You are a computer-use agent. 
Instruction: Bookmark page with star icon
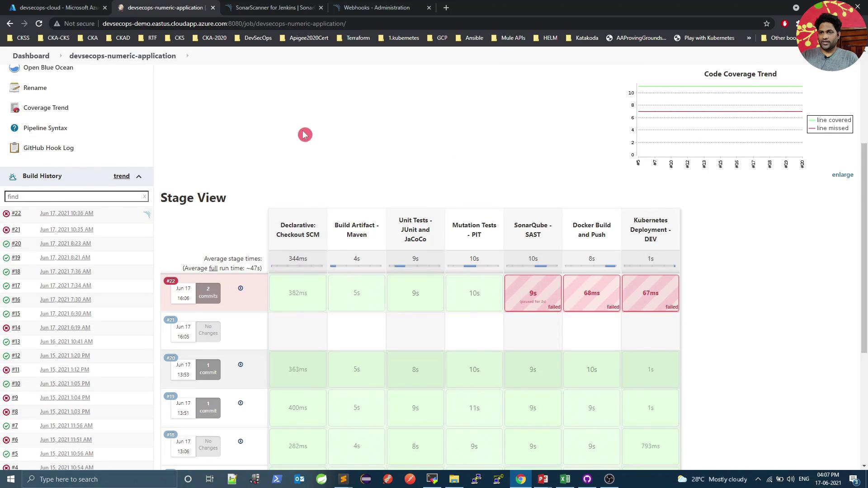tap(766, 23)
